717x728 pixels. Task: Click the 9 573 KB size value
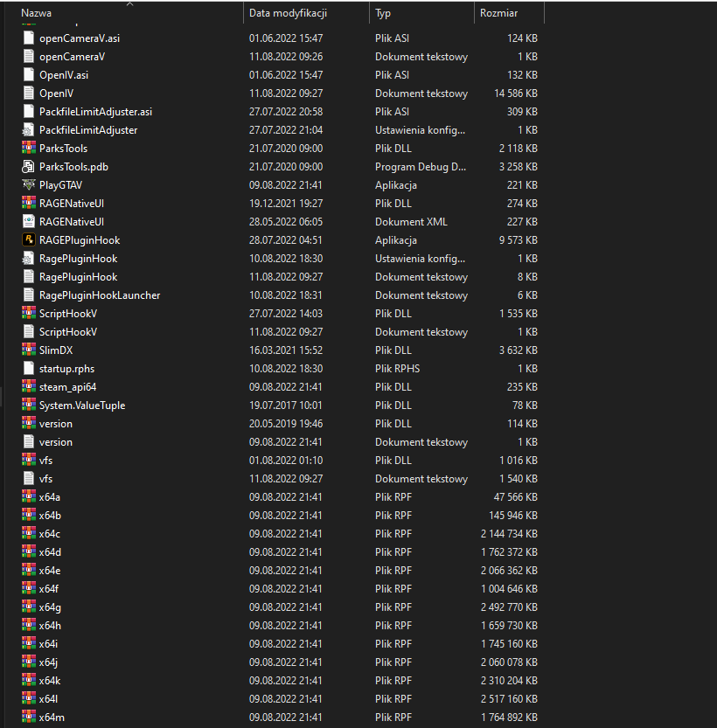[x=519, y=240]
